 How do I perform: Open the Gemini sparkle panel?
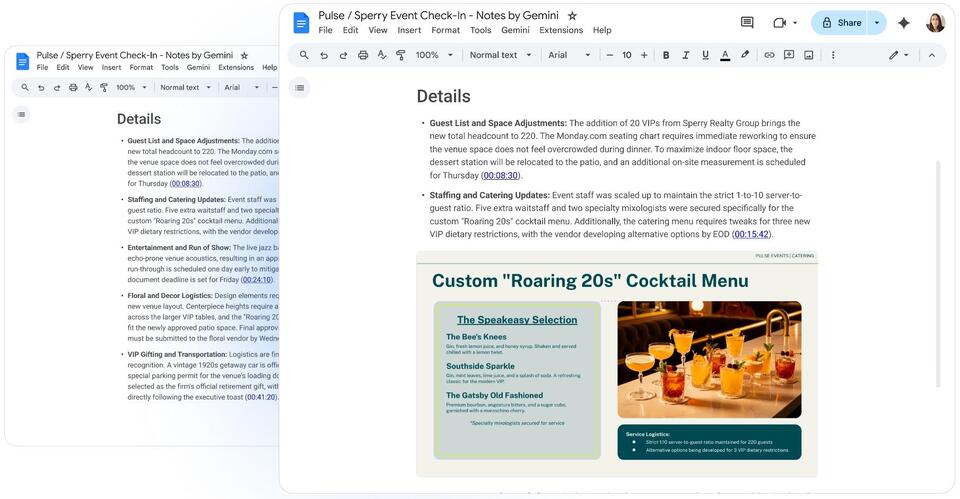coord(904,23)
